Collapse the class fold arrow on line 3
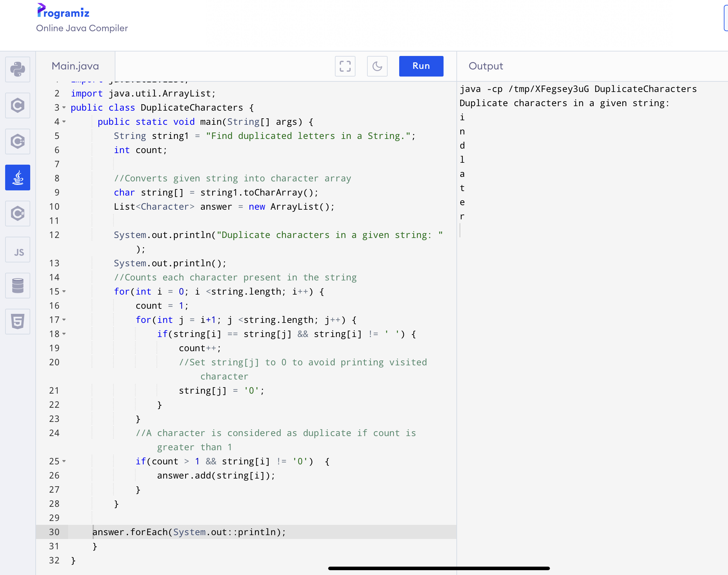Image resolution: width=728 pixels, height=575 pixels. coord(64,108)
